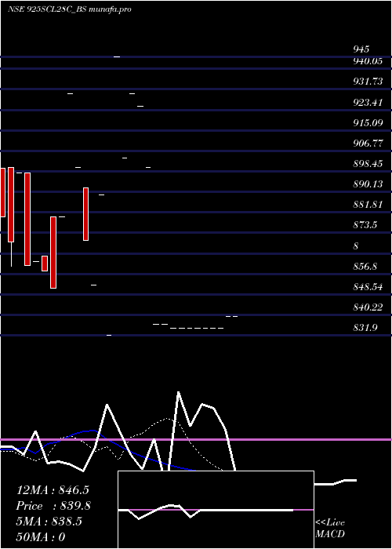Viewport: 392px width, 549px height.
Task: Click the 856.8 price level label
Action: pyautogui.click(x=365, y=267)
